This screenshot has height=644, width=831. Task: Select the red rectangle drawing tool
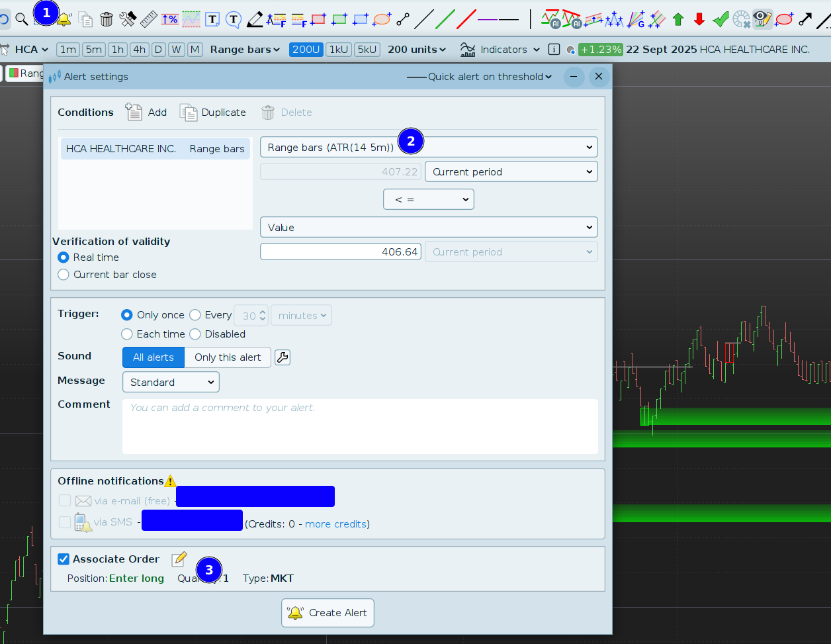pyautogui.click(x=318, y=19)
